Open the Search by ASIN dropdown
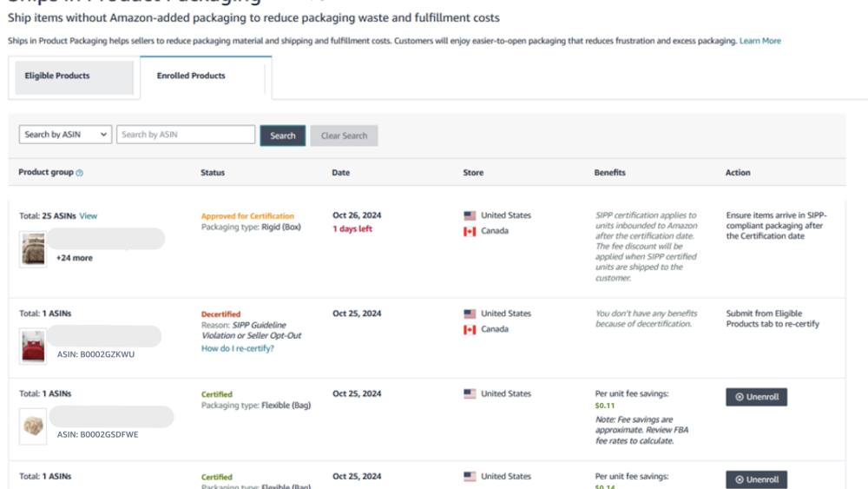The width and height of the screenshot is (868, 489). point(65,135)
